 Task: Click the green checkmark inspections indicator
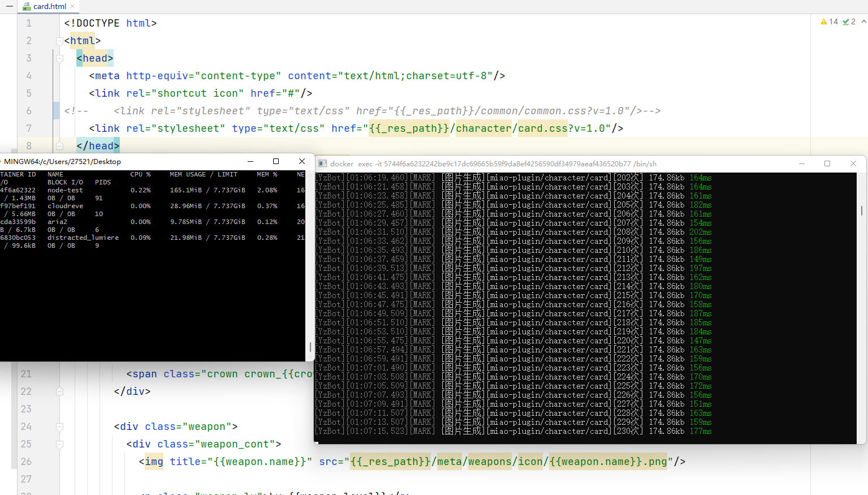pos(845,21)
